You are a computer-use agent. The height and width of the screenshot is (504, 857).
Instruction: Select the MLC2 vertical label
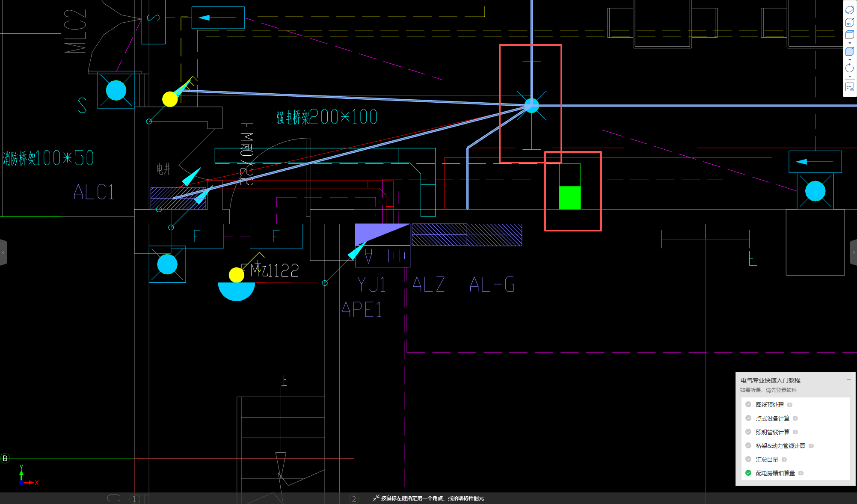[x=75, y=31]
